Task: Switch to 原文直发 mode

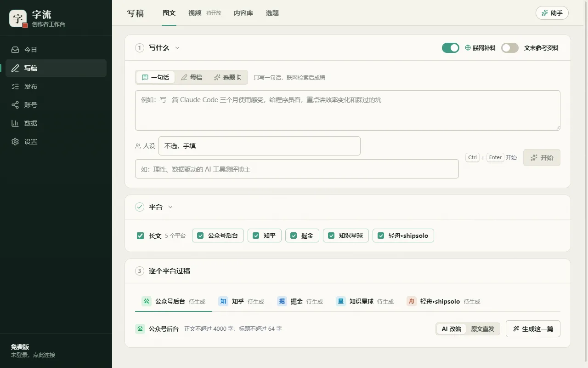Action: click(x=482, y=329)
